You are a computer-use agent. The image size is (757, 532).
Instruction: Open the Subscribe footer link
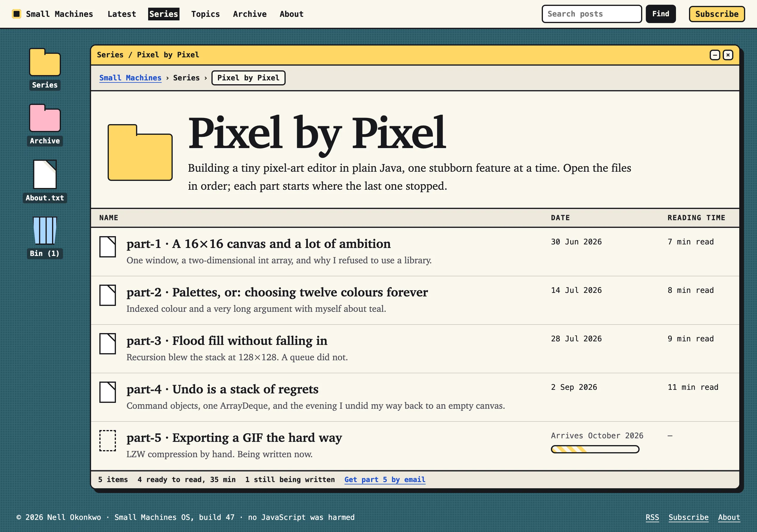(688, 517)
